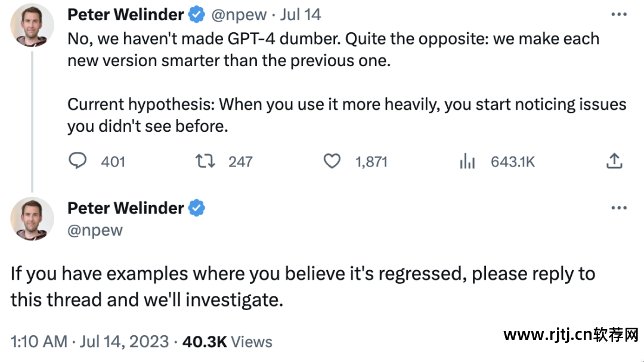The width and height of the screenshot is (644, 362).
Task: Open Peter Welinder's avatar in the first tweet
Action: 32,25
